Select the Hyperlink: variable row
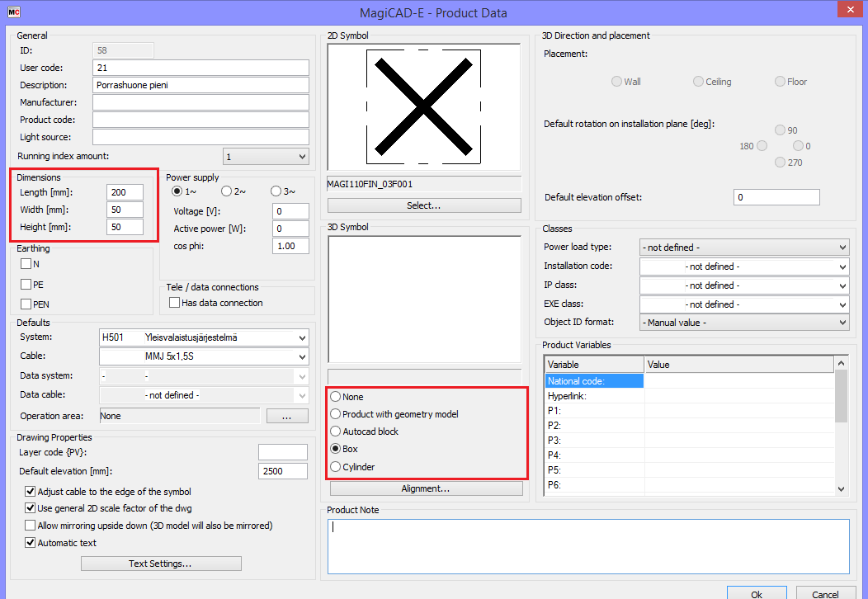The height and width of the screenshot is (599, 868). click(x=689, y=396)
